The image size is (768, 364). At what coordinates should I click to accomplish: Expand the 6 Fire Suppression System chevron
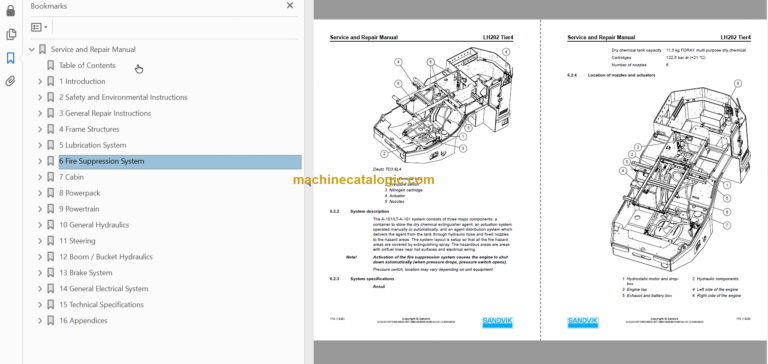pos(40,161)
